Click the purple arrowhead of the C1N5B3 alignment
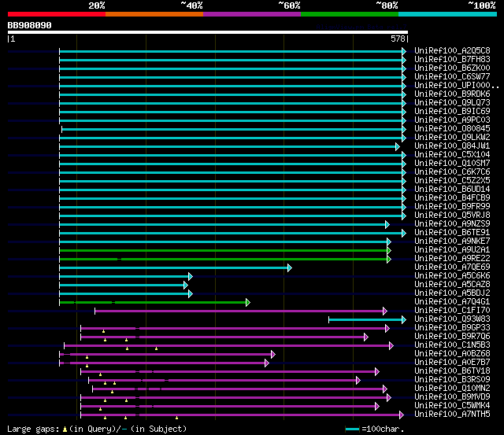Image resolution: width=504 pixels, height=435 pixels. click(391, 346)
